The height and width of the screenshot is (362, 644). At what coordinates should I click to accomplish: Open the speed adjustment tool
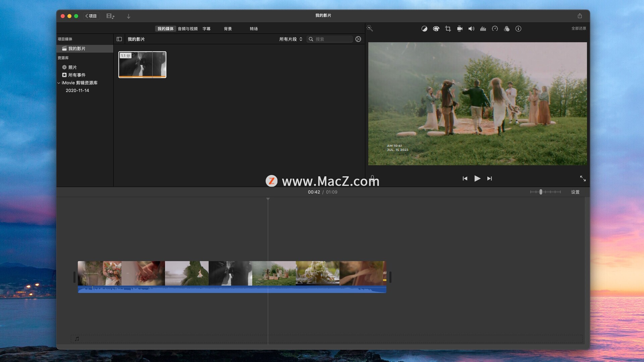click(495, 29)
